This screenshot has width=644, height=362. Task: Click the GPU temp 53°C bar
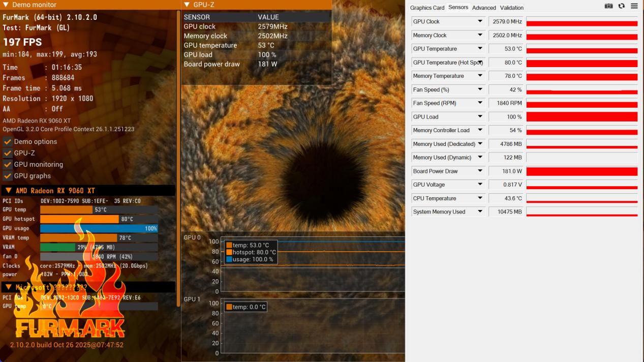click(99, 209)
